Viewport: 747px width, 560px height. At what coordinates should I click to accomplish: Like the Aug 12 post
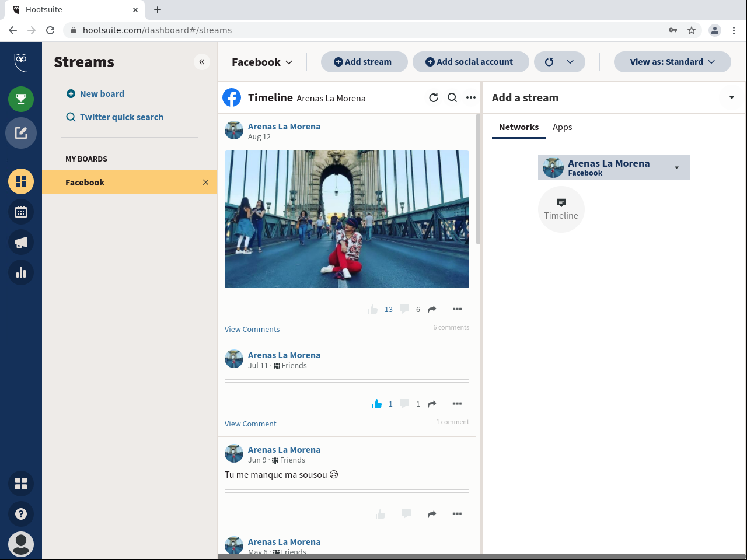click(373, 309)
